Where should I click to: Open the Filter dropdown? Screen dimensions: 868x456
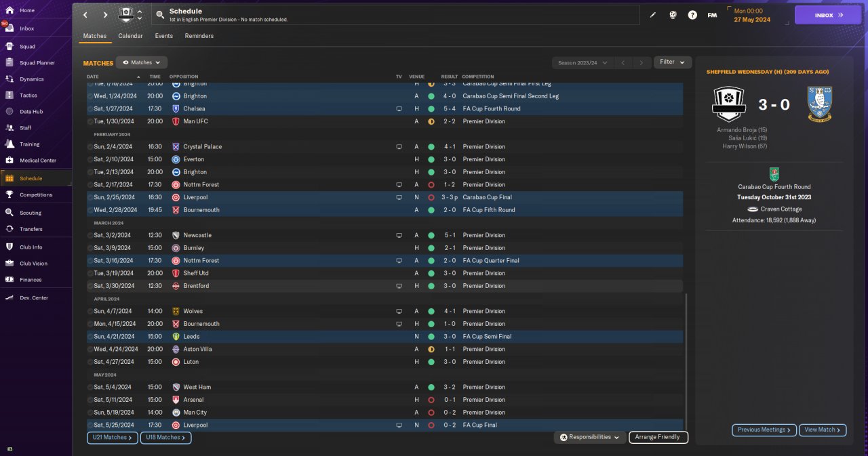[x=673, y=62]
